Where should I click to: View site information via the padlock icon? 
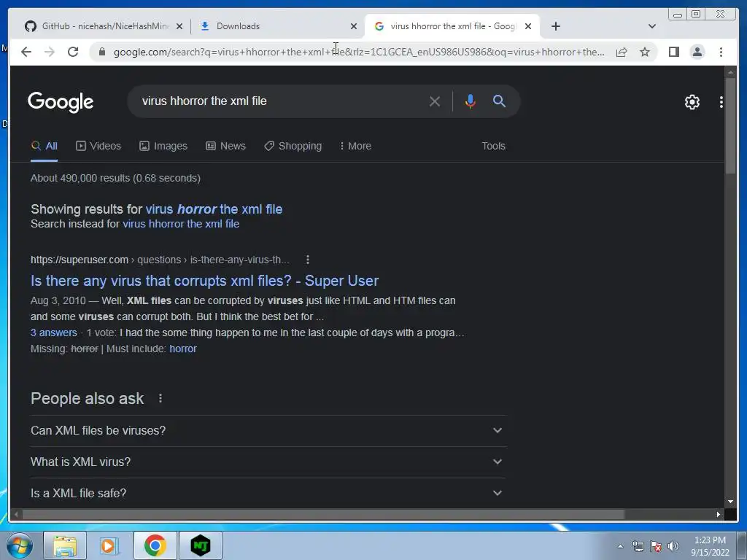[x=101, y=52]
